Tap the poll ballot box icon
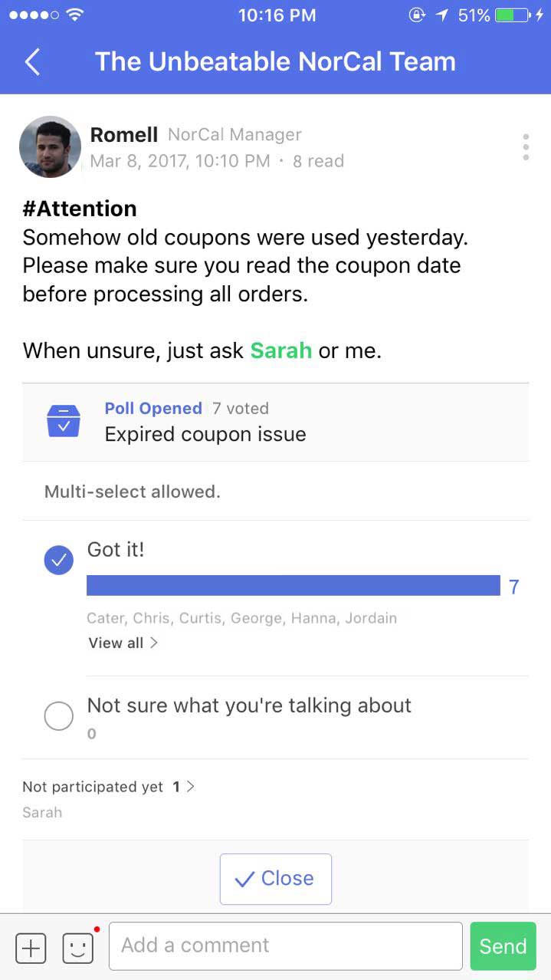 (64, 421)
